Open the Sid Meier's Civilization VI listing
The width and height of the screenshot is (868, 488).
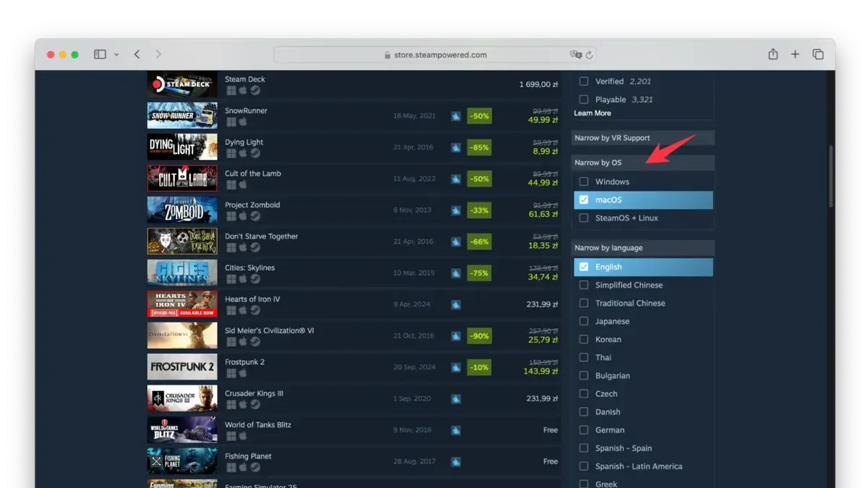(x=354, y=335)
